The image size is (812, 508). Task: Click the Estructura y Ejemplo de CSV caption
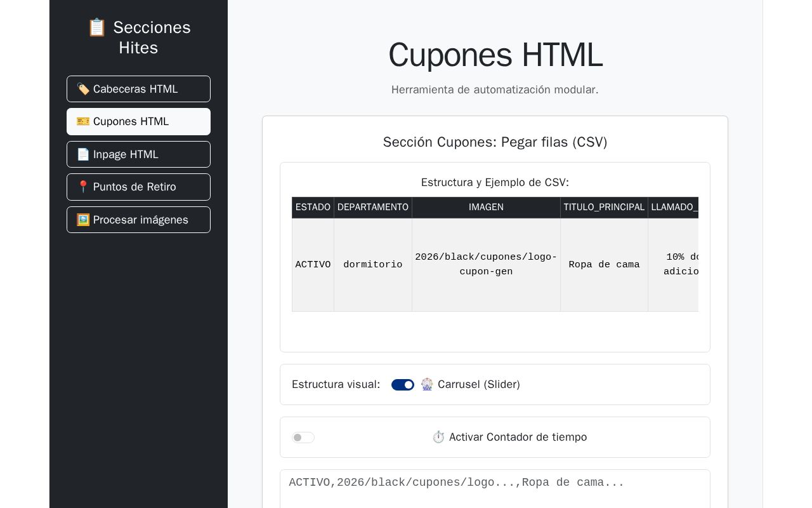click(x=495, y=182)
